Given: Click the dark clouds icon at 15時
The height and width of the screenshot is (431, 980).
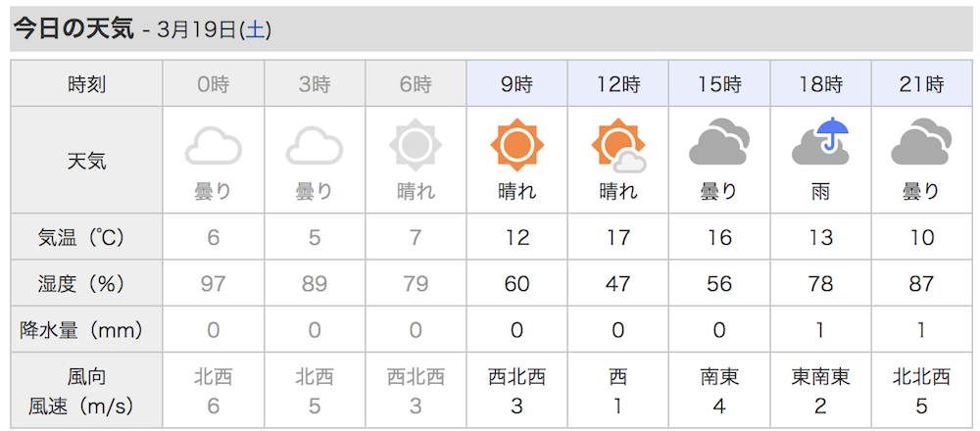Looking at the screenshot, I should point(719,142).
